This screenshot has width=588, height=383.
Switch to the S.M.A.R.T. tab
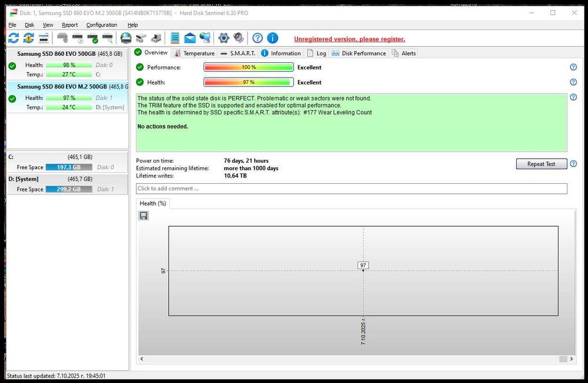point(238,53)
